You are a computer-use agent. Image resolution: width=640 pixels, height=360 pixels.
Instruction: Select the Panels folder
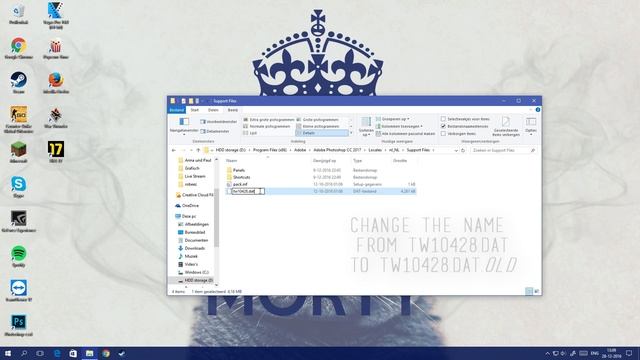(239, 170)
